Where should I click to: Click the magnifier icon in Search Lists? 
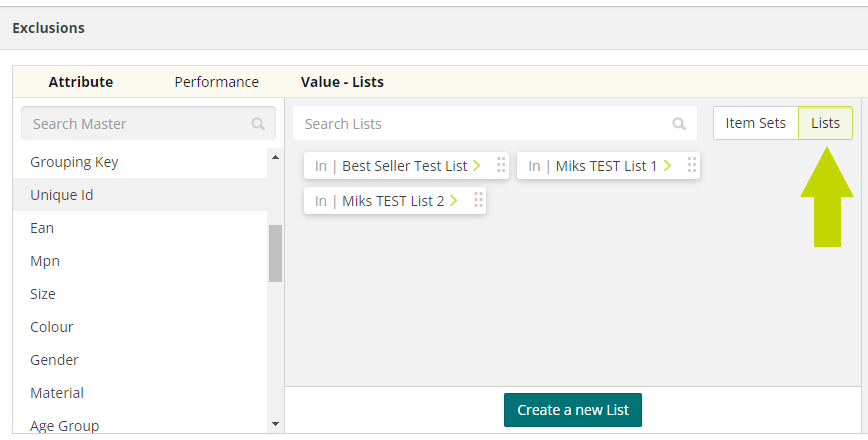tap(679, 123)
